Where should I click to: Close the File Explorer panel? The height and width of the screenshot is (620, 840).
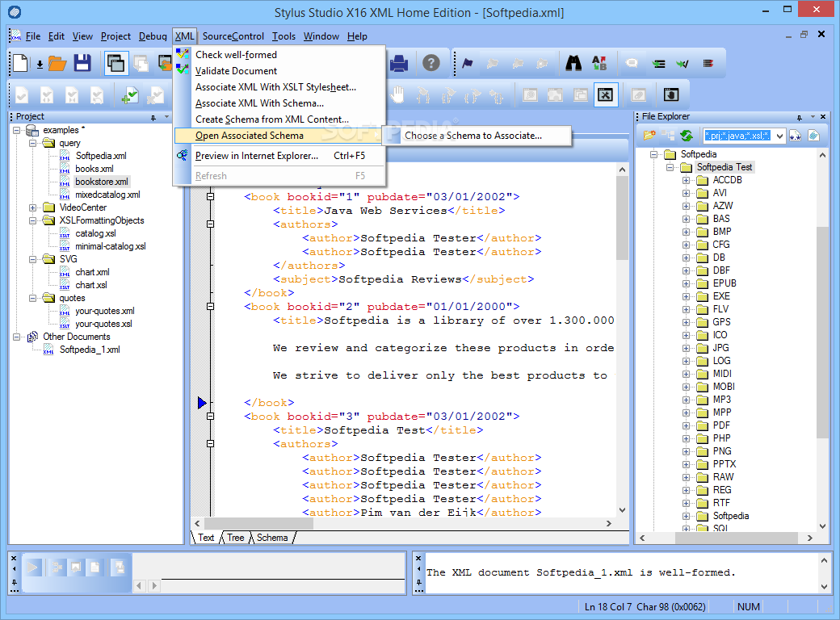click(x=823, y=117)
